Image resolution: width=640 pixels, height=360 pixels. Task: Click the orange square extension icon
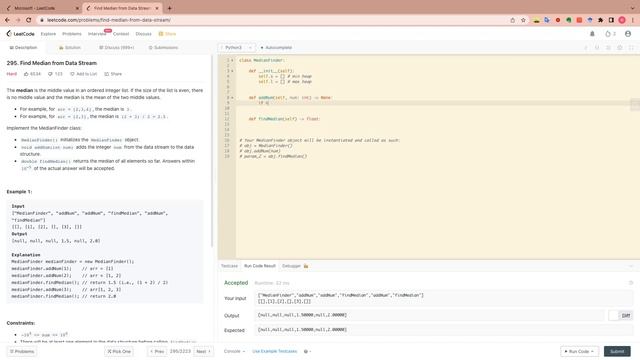click(579, 20)
